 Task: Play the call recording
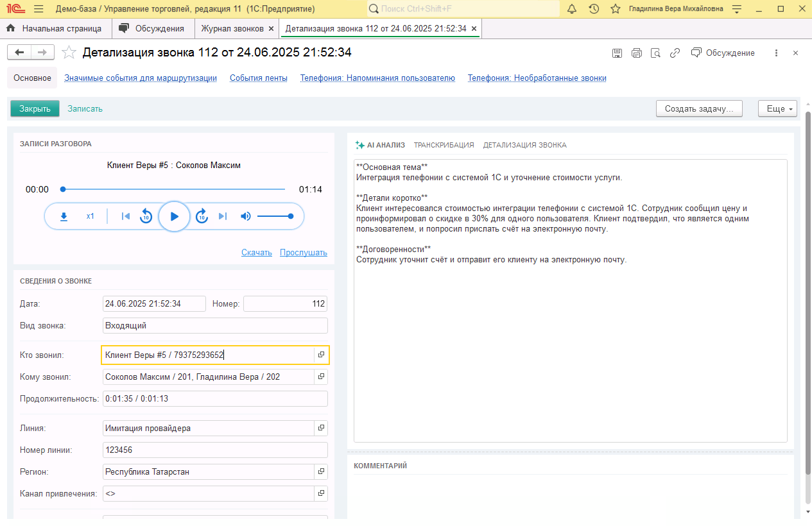174,216
